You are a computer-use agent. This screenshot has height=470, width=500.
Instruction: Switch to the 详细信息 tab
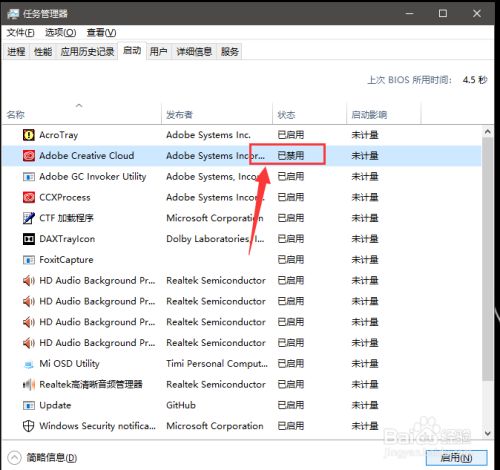(x=194, y=52)
